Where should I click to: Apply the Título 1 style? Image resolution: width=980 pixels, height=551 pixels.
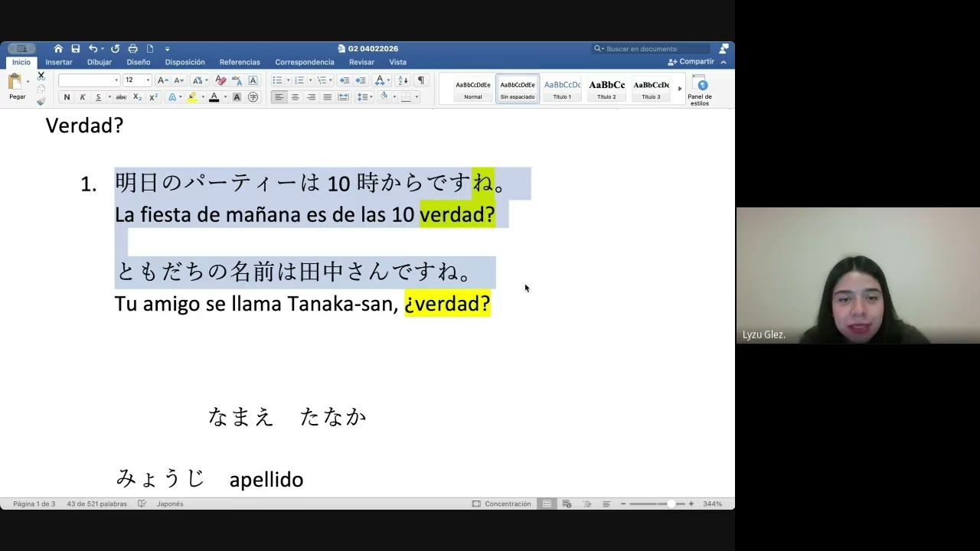562,89
